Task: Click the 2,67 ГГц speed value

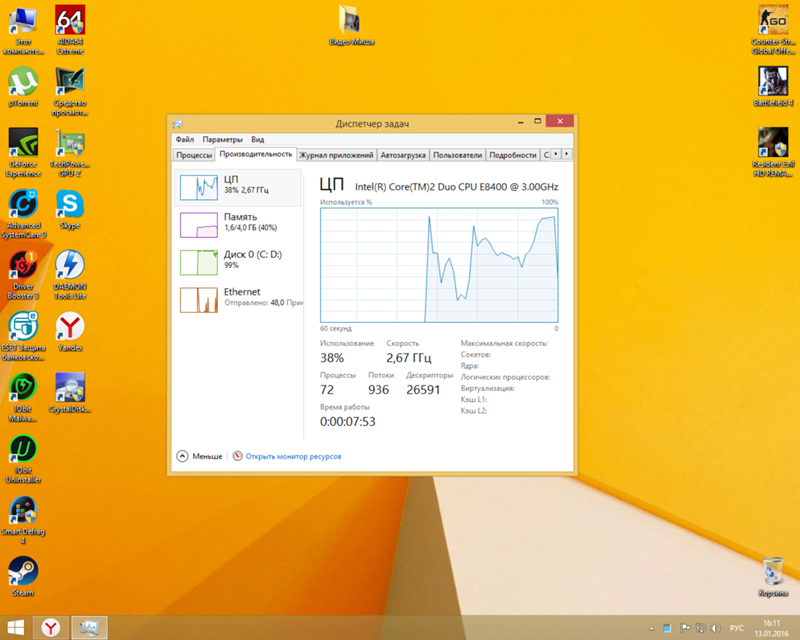Action: (x=409, y=358)
